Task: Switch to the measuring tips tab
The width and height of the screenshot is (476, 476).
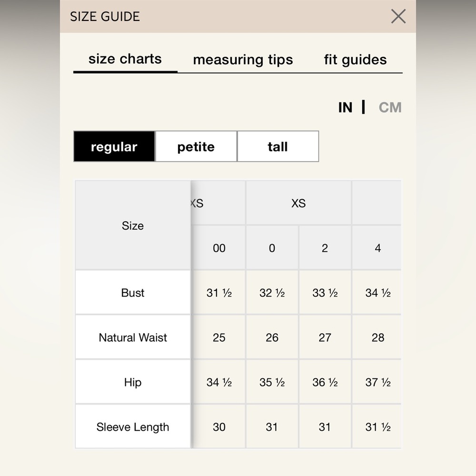Action: (243, 59)
